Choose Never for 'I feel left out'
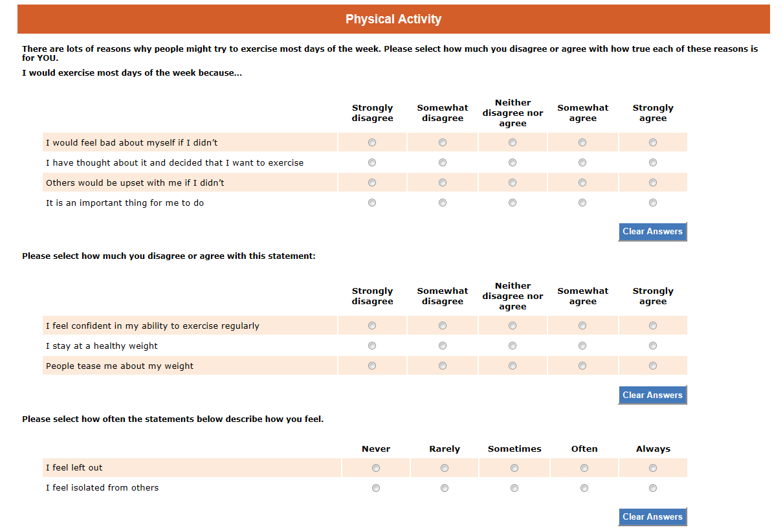The width and height of the screenshot is (783, 532). 376,468
